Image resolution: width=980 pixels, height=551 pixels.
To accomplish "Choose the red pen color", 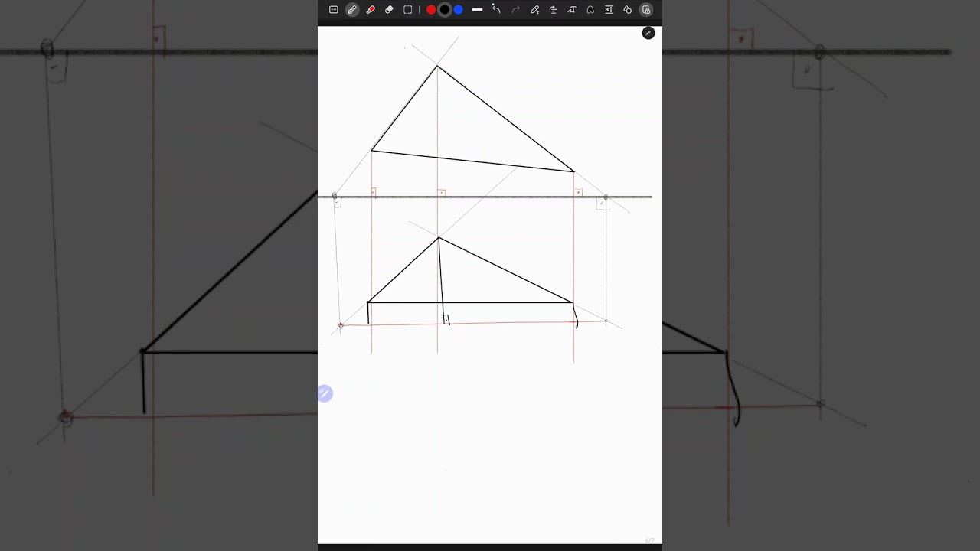I will [x=431, y=10].
